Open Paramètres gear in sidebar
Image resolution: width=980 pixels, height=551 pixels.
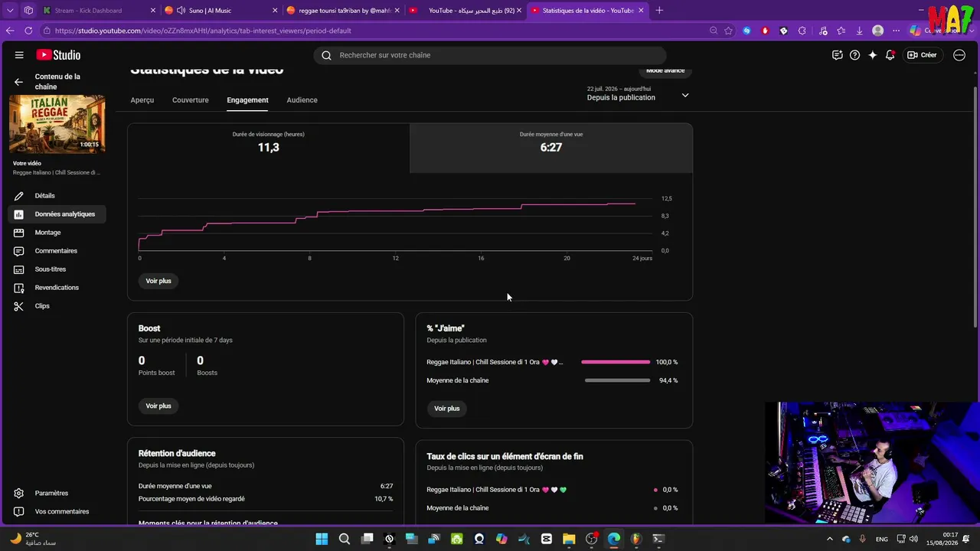click(57, 494)
